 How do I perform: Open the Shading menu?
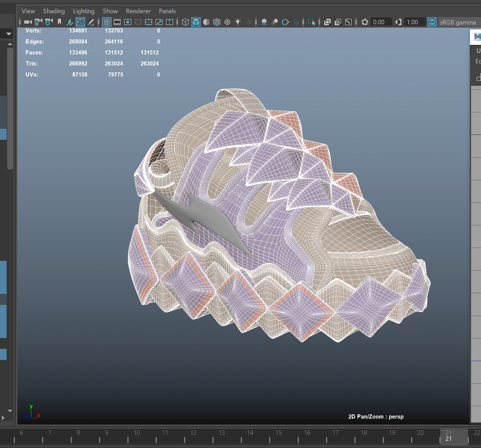(x=54, y=11)
